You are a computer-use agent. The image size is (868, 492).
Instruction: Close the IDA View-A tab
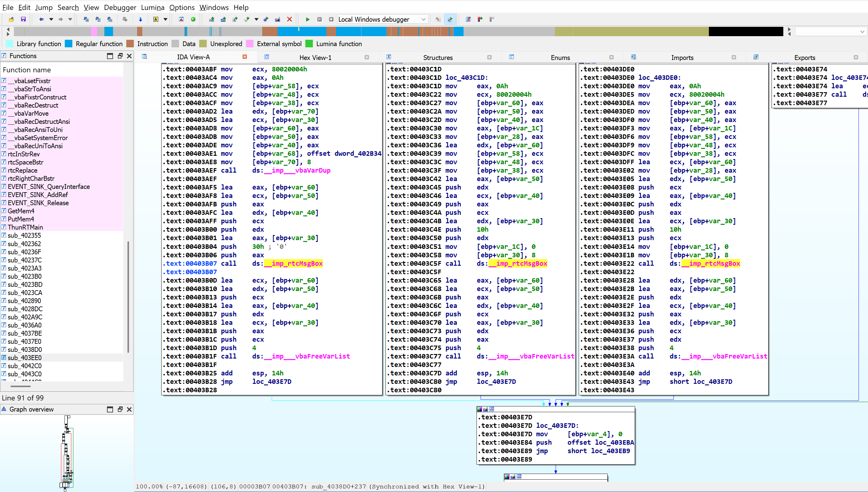[x=245, y=57]
